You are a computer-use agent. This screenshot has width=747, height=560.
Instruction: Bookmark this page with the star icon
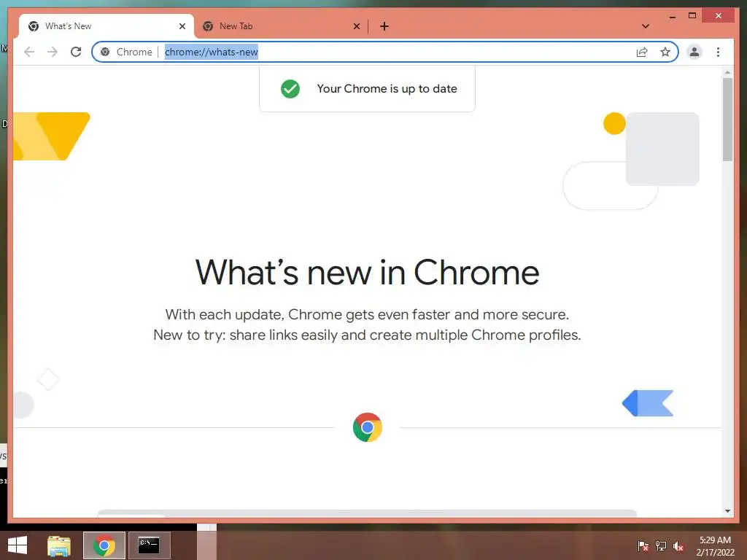[665, 52]
